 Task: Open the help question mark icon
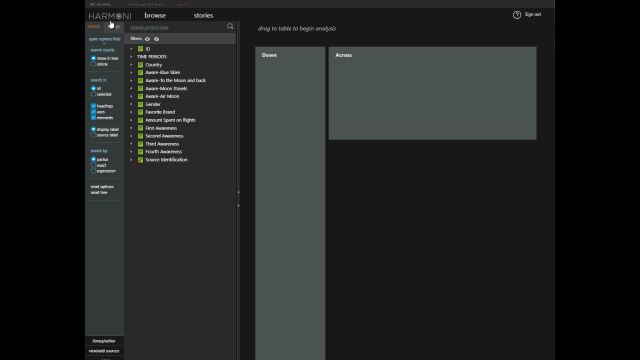(517, 15)
